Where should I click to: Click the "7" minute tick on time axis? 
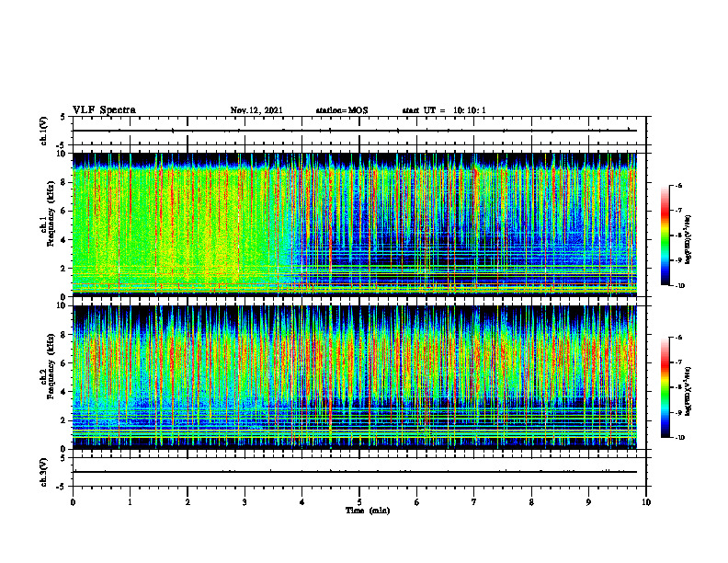(474, 502)
